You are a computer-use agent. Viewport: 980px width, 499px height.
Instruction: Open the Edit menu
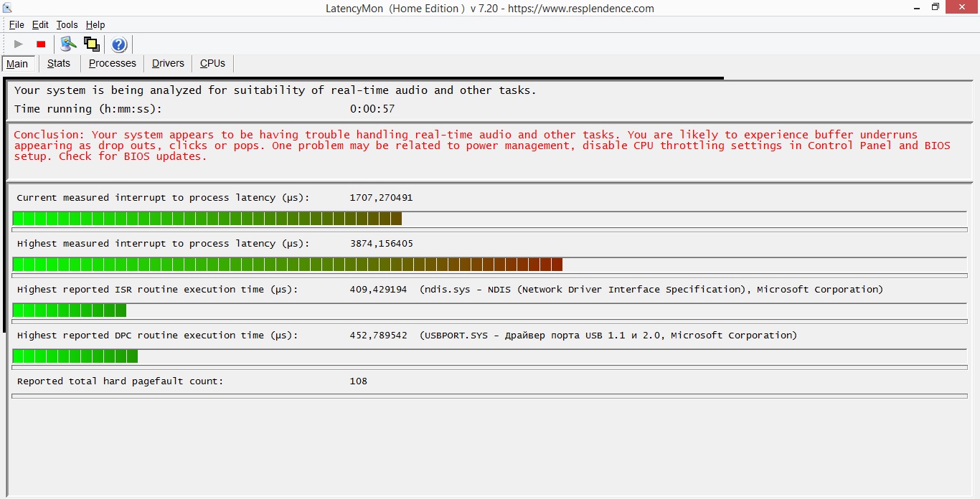40,25
